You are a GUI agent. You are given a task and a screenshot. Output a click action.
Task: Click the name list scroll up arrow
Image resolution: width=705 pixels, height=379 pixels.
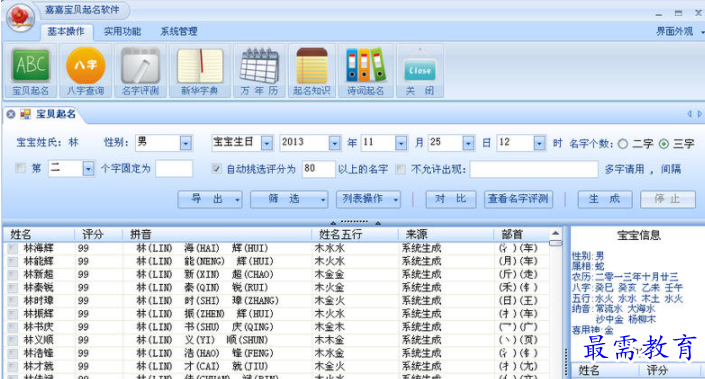pos(556,233)
